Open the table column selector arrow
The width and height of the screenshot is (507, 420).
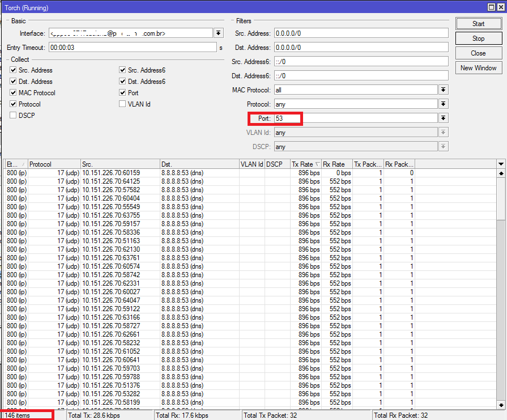pyautogui.click(x=501, y=164)
